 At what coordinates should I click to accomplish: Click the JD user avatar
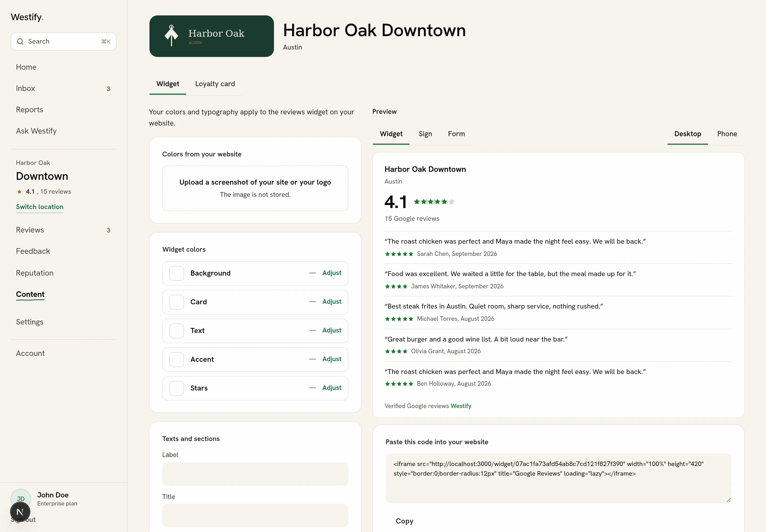click(x=21, y=499)
